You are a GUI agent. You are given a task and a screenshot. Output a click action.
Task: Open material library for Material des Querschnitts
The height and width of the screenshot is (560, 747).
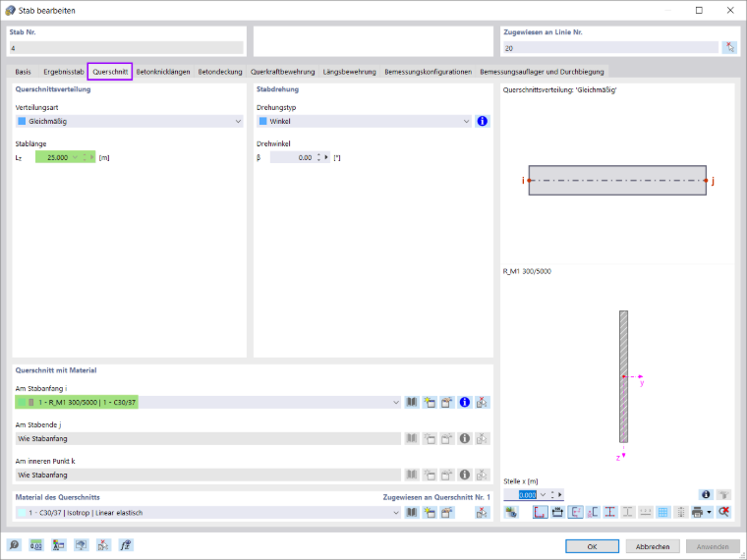pyautogui.click(x=412, y=513)
